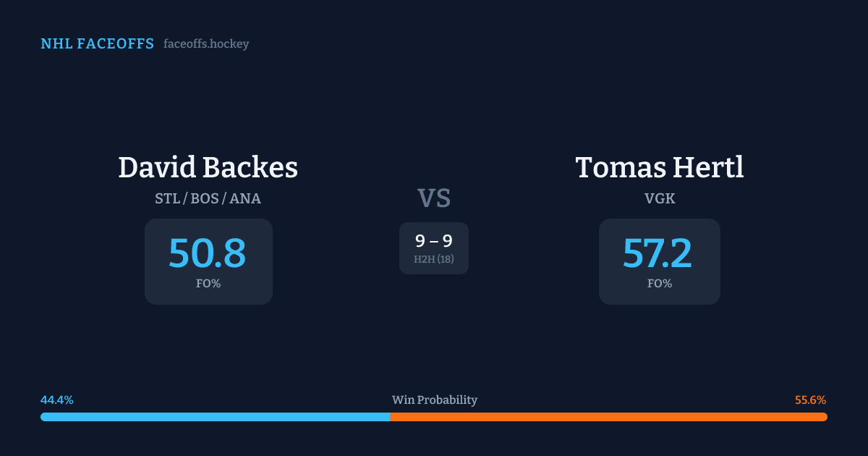Image resolution: width=868 pixels, height=456 pixels.
Task: Click the 50.8 faceoff percentage value
Action: click(x=208, y=253)
